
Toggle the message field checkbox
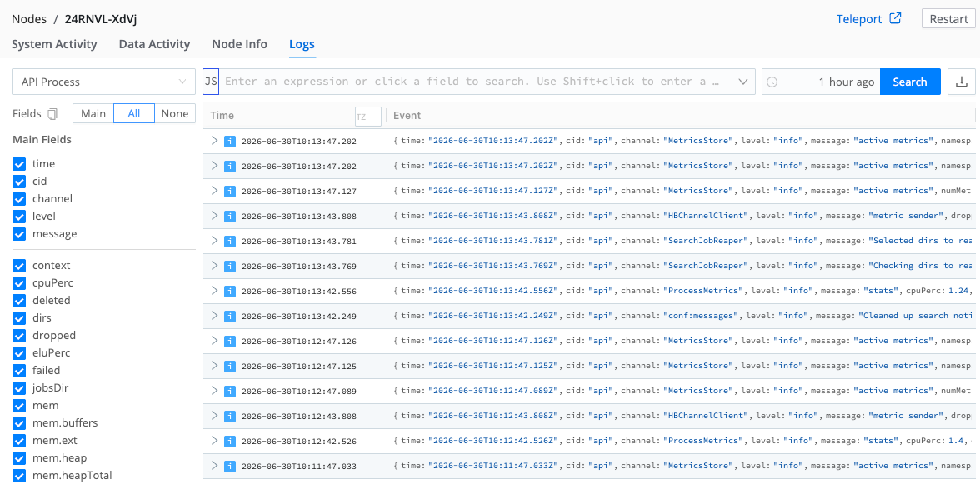pos(18,234)
